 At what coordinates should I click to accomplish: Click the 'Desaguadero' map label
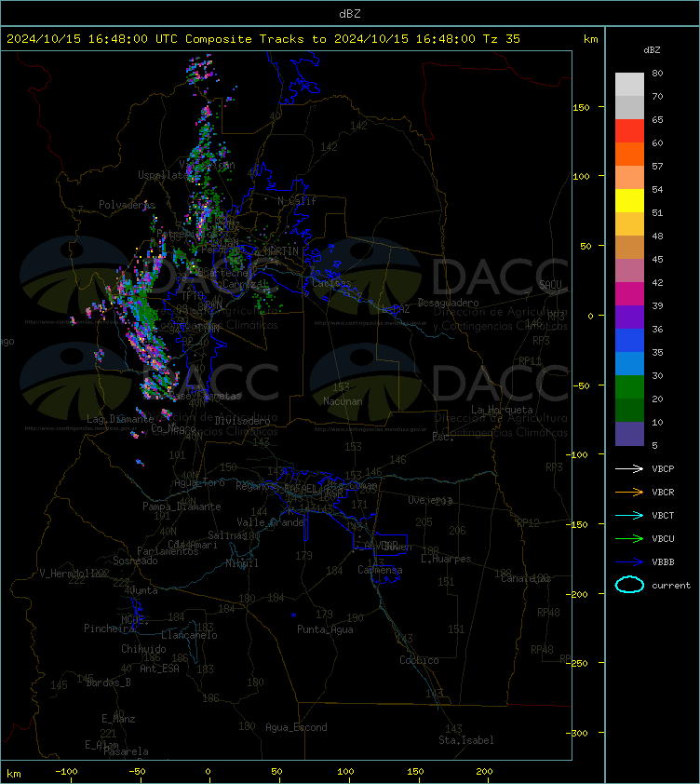tap(448, 303)
